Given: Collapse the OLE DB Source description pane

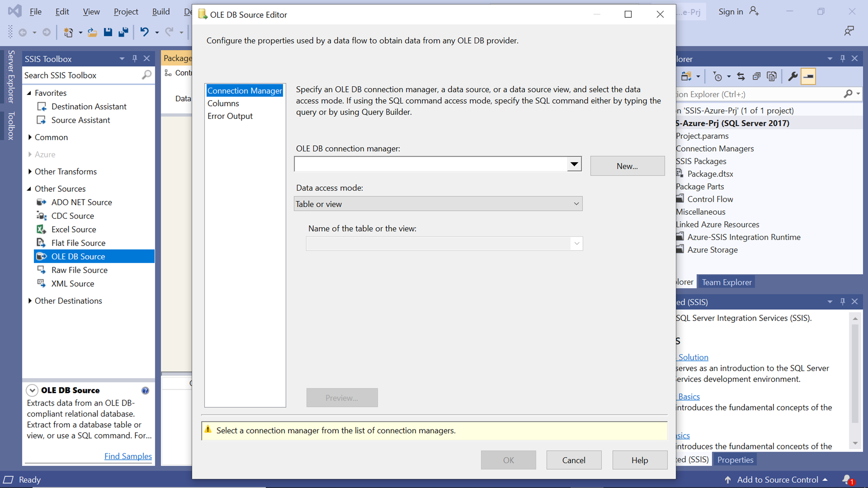Looking at the screenshot, I should (32, 390).
